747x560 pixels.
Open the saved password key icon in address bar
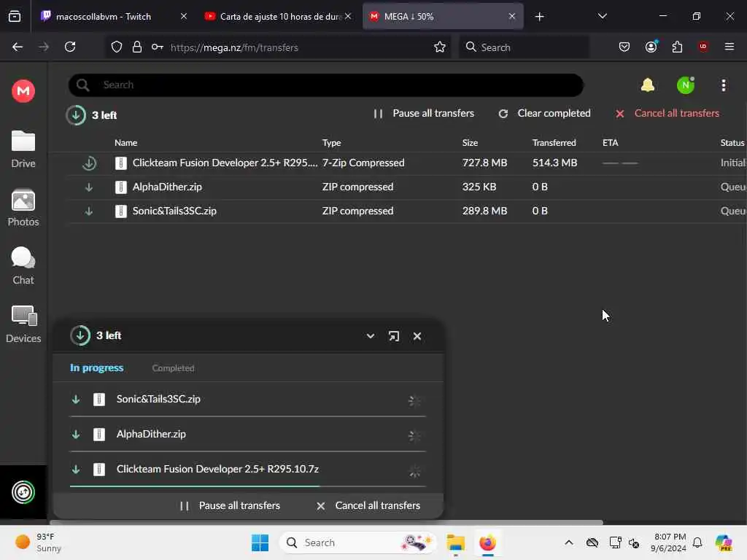point(158,47)
